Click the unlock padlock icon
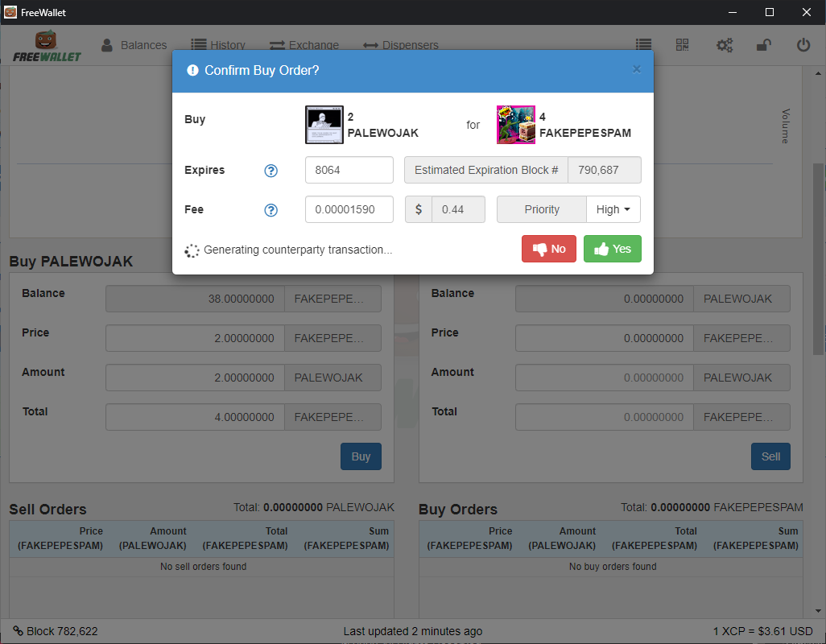 pyautogui.click(x=764, y=45)
